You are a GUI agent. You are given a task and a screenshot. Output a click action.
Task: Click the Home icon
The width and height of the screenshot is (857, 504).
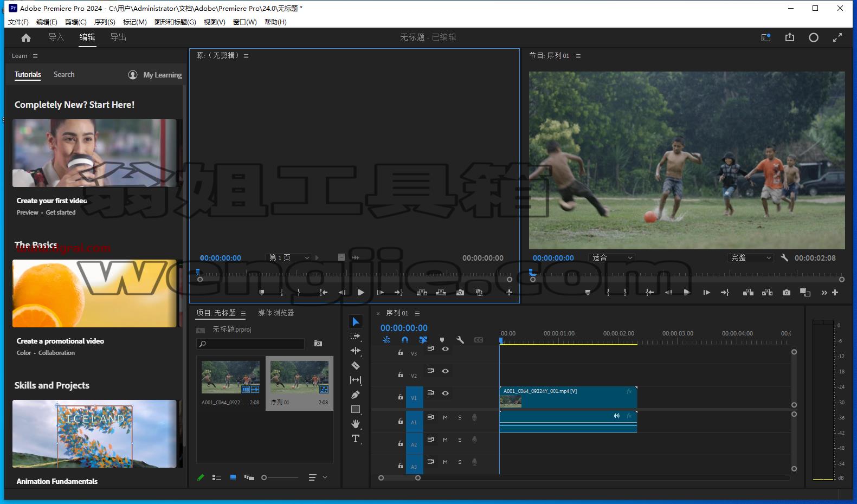pyautogui.click(x=26, y=37)
